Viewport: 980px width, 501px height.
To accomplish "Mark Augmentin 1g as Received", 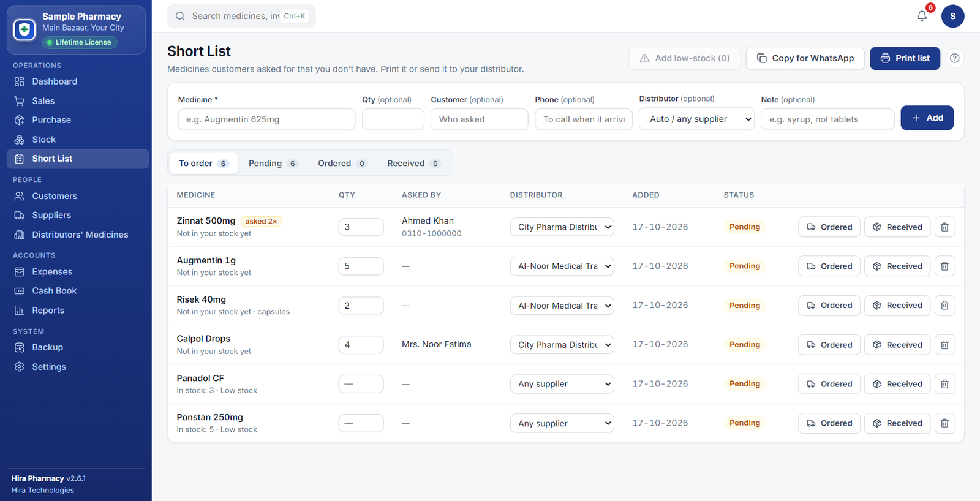I will (x=897, y=266).
